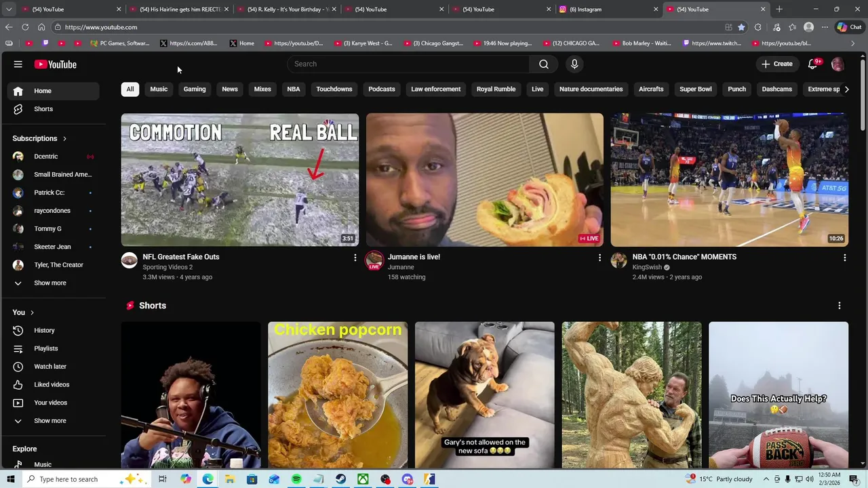The width and height of the screenshot is (868, 488).
Task: Expand Show more under You
Action: tap(52, 421)
